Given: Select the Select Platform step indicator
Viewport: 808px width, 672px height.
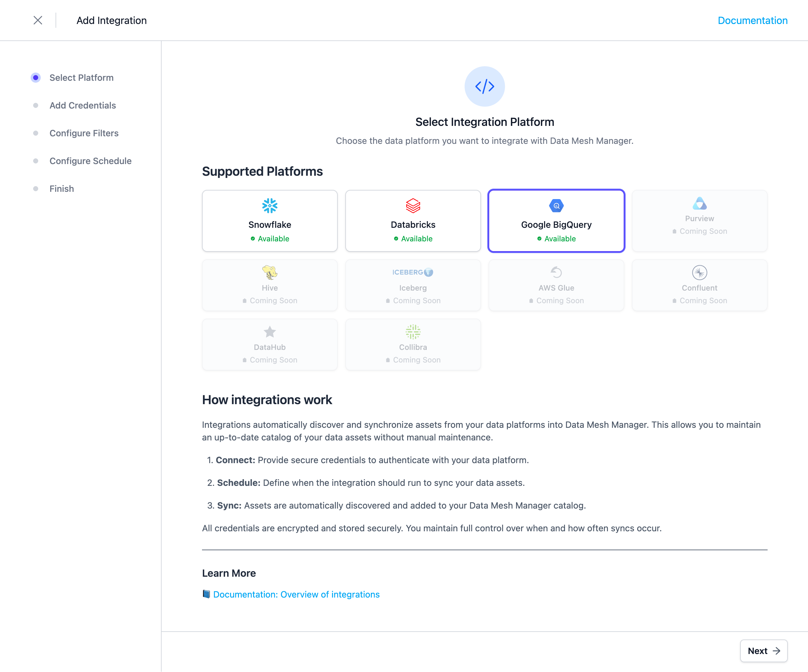Looking at the screenshot, I should point(36,77).
